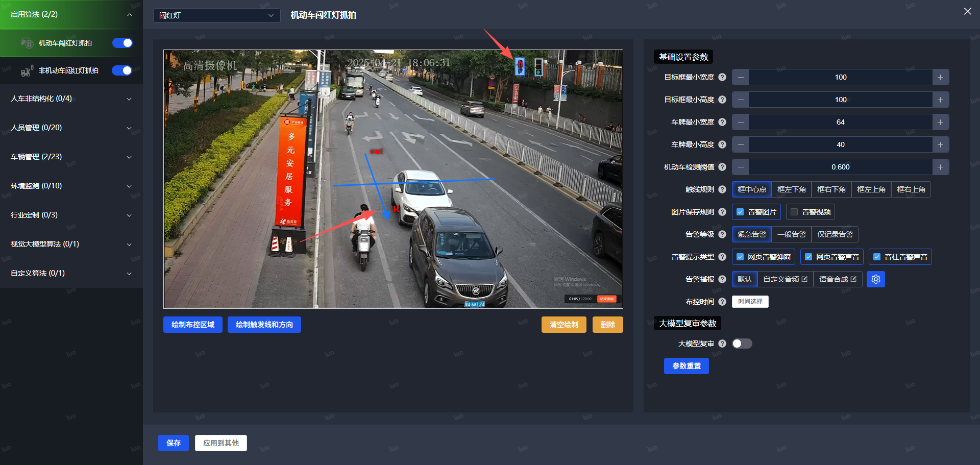Uncheck the 网页告警声音 checkbox
The image size is (980, 465).
click(x=808, y=257)
